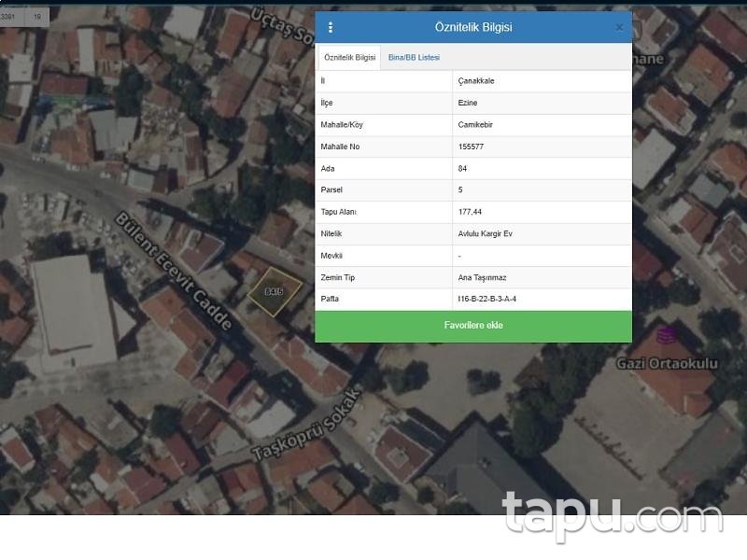The image size is (747, 560).
Task: Click the Gazi Ortaokulu school symbol on map
Action: [x=666, y=332]
